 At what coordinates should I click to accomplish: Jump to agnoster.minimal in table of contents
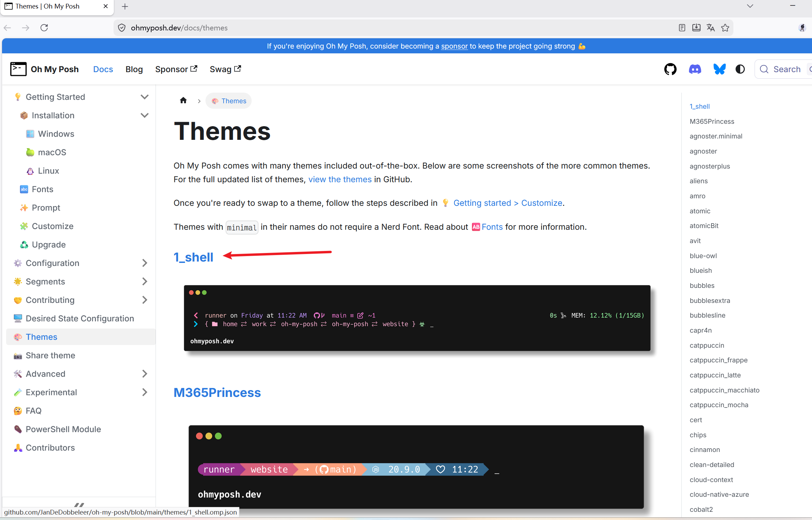click(x=716, y=136)
